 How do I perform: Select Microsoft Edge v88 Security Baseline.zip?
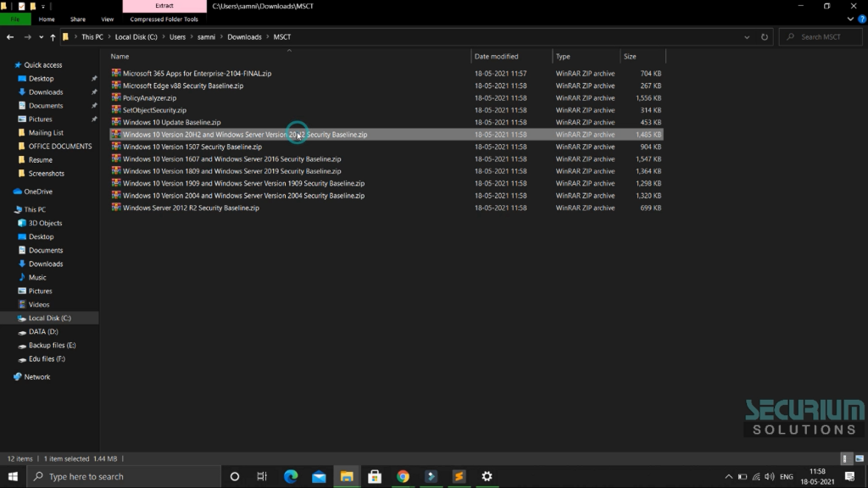point(387,86)
